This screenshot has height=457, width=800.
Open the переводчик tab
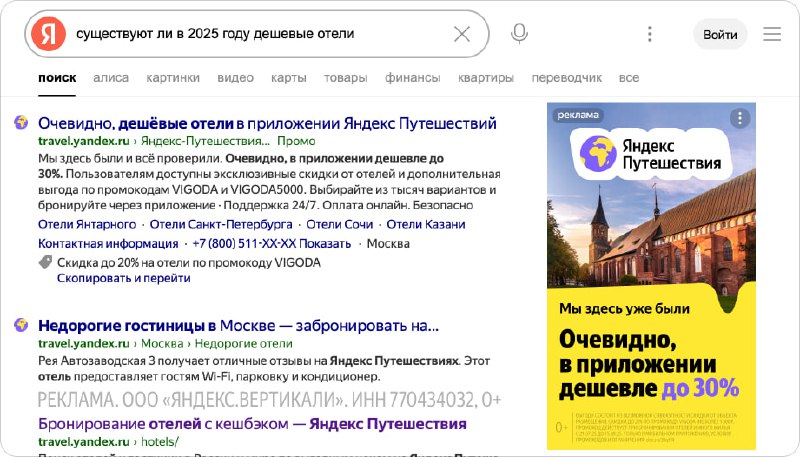[566, 78]
